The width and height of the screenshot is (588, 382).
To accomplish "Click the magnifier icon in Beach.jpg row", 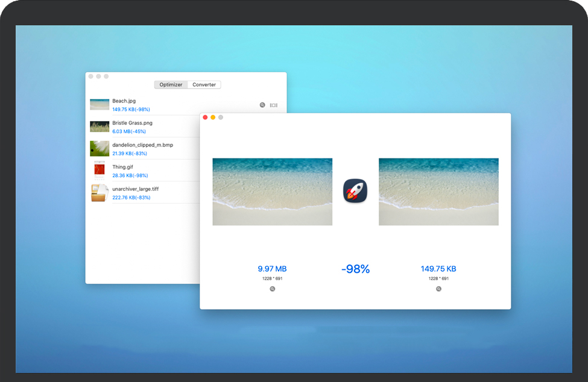I will (262, 105).
